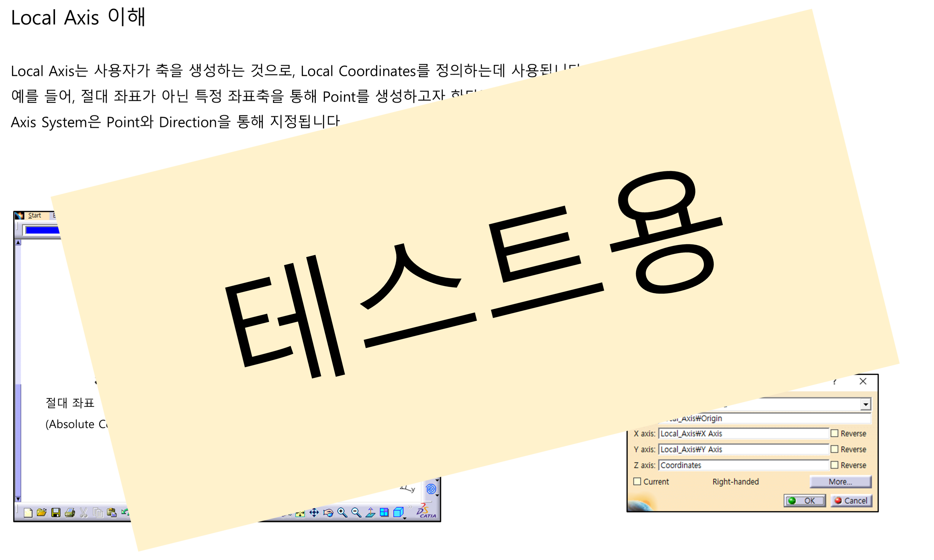Open the Start menu
934x560 pixels.
click(x=34, y=215)
